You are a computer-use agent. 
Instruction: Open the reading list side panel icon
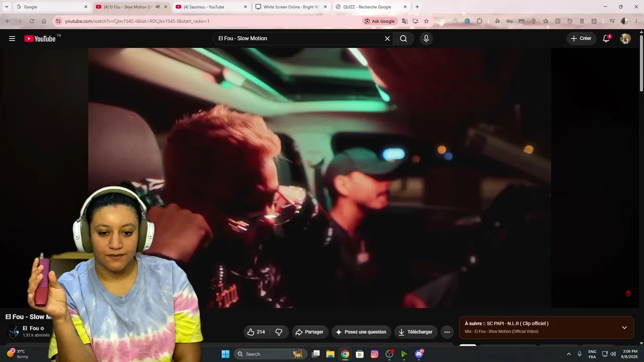[x=557, y=21]
